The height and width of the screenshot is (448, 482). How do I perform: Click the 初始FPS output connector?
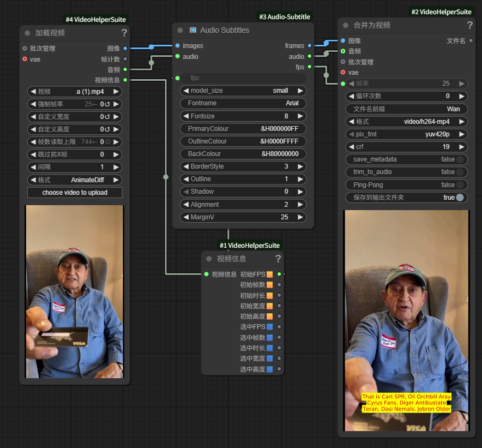click(x=279, y=274)
